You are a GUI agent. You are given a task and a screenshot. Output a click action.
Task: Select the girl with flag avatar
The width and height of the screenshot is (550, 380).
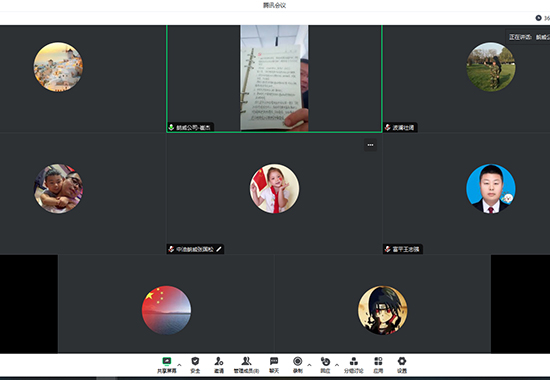tap(274, 188)
